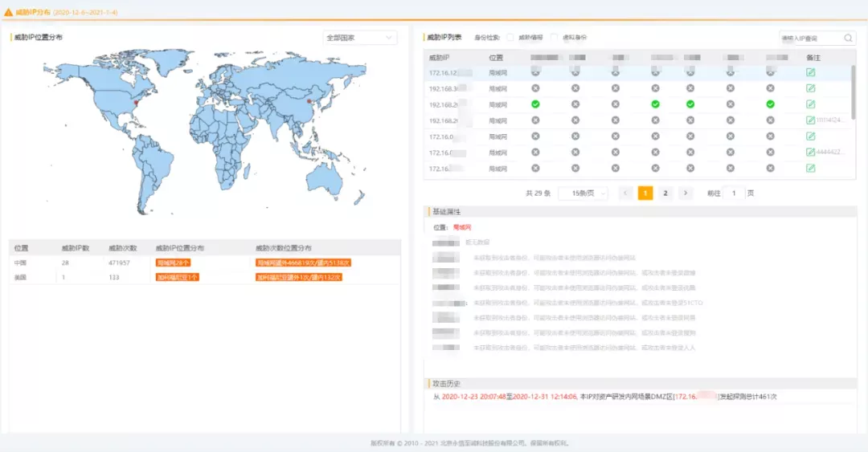
Task: Click the red map marker in China
Action: 309,101
